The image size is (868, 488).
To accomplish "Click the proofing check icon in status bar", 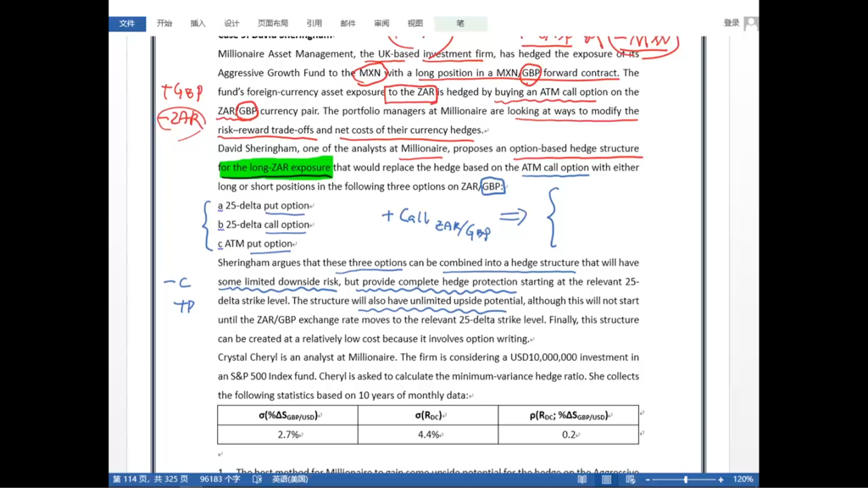I will [258, 480].
